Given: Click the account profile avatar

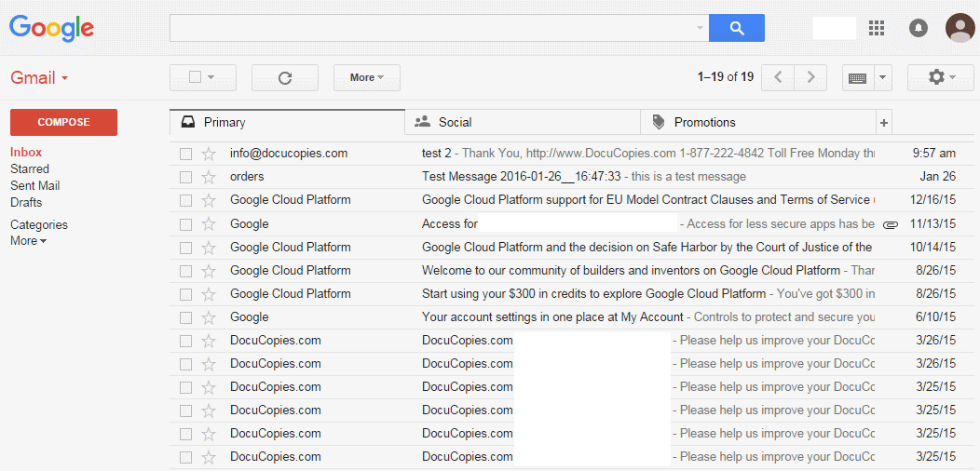Looking at the screenshot, I should [x=960, y=28].
